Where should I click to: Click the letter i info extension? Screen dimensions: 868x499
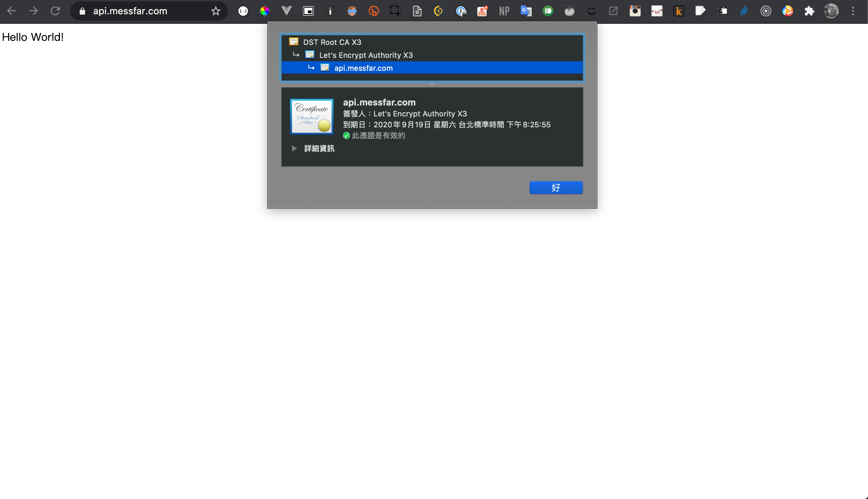point(330,11)
